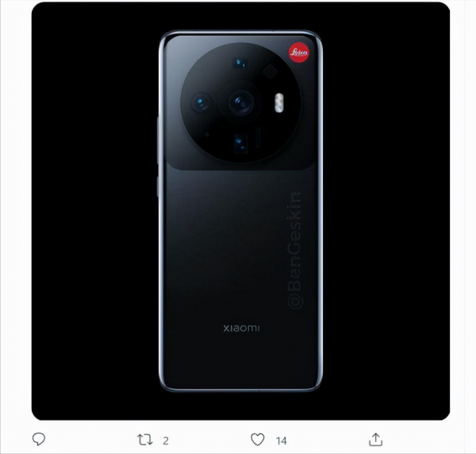Click the @BenGeskin watermark text
476x454 pixels.
click(x=294, y=251)
